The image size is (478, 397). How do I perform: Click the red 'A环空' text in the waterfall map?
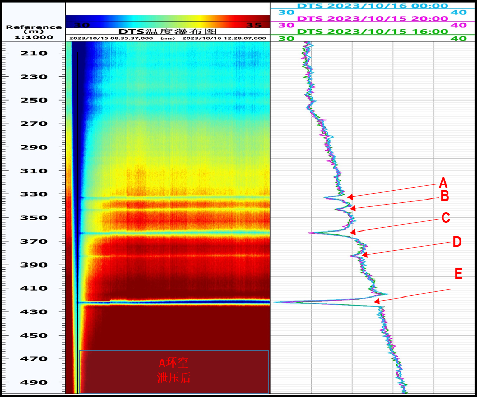(x=173, y=362)
